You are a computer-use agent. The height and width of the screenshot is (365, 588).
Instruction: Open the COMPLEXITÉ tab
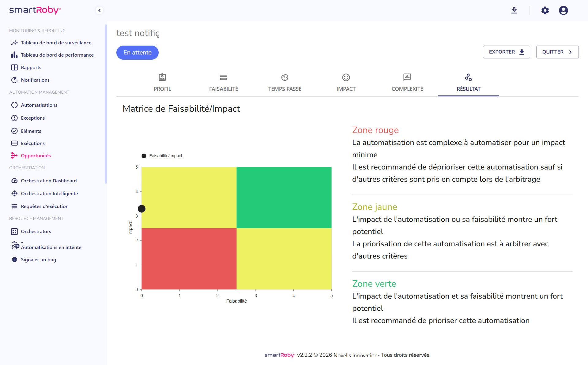coord(407,82)
